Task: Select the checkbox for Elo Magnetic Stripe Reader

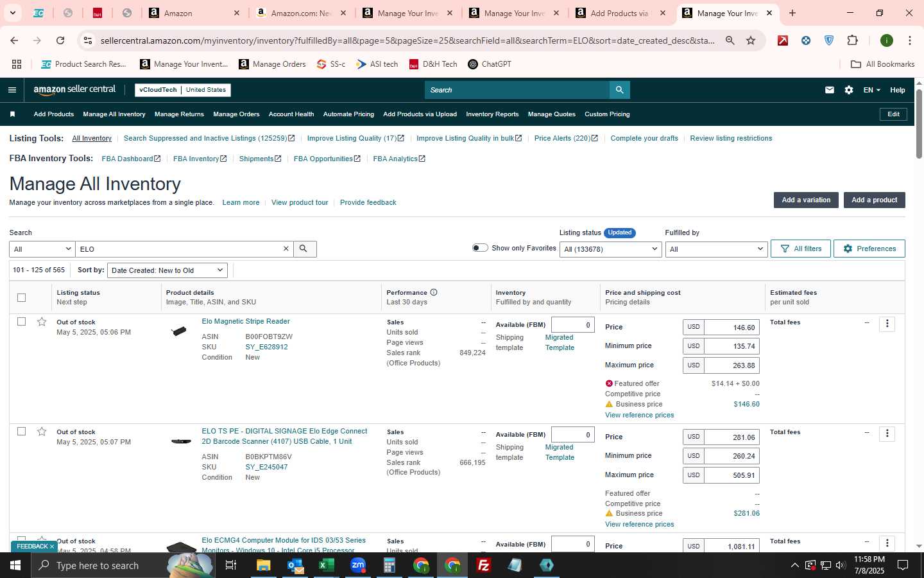Action: pyautogui.click(x=21, y=322)
